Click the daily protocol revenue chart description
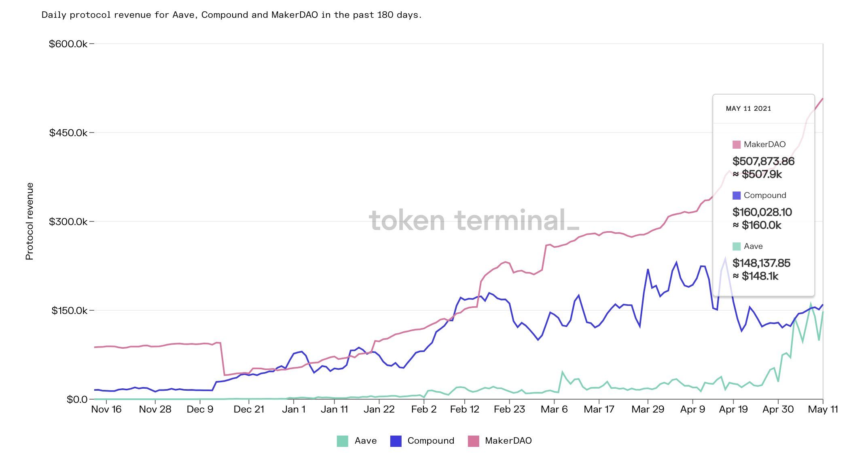 click(x=231, y=15)
